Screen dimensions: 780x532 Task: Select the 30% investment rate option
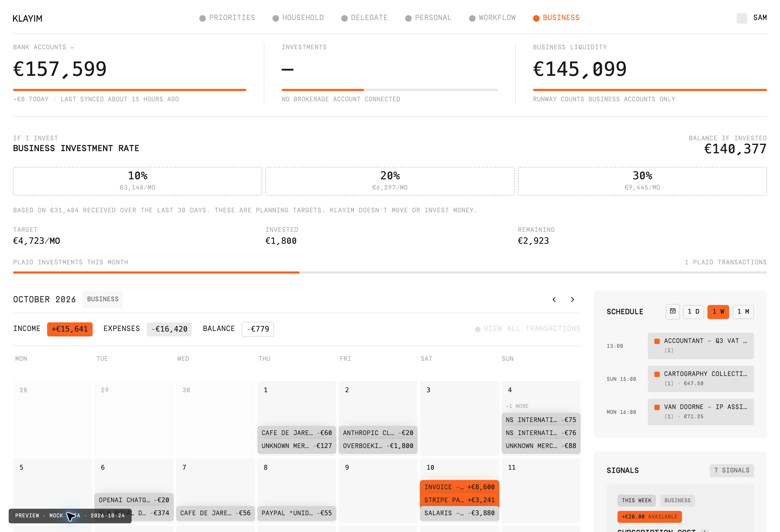[642, 181]
